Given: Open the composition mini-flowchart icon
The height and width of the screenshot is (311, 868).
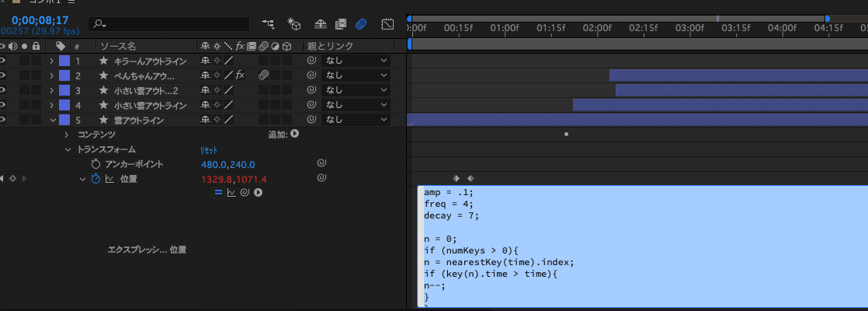Looking at the screenshot, I should click(269, 24).
